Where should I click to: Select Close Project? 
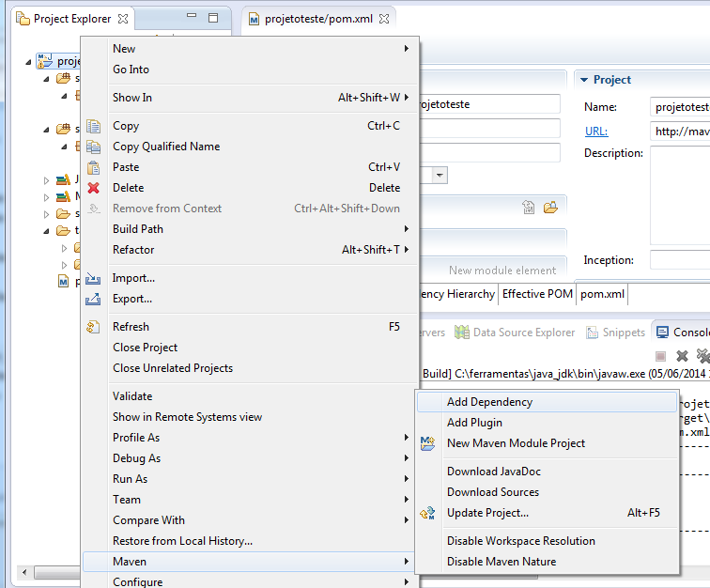[x=250, y=348]
